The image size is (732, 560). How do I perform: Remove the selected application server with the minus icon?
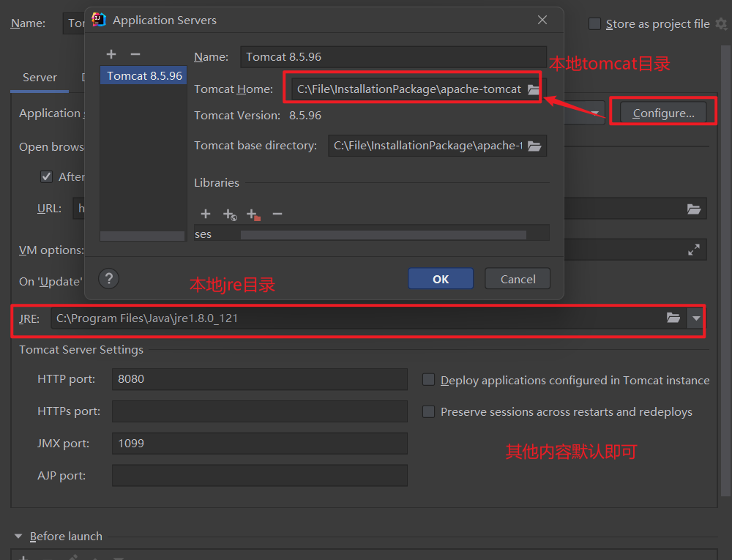pos(135,54)
